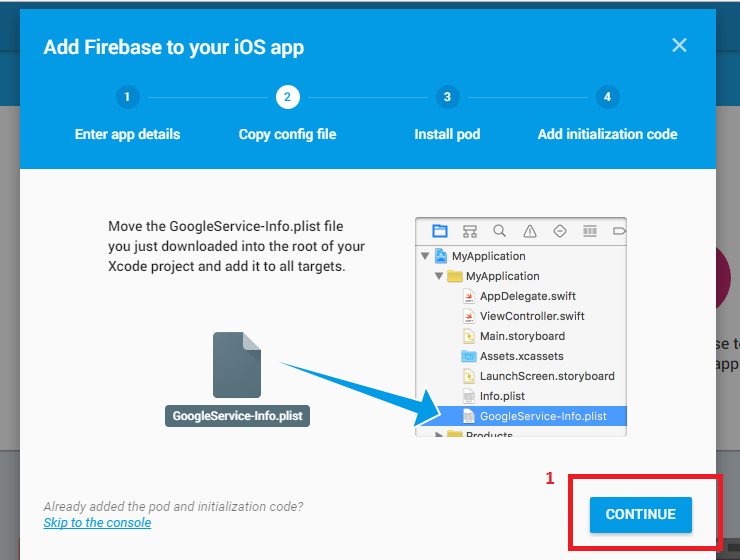Screen dimensions: 740x560
Task: Select ViewController.swift in file tree
Action: coord(532,316)
